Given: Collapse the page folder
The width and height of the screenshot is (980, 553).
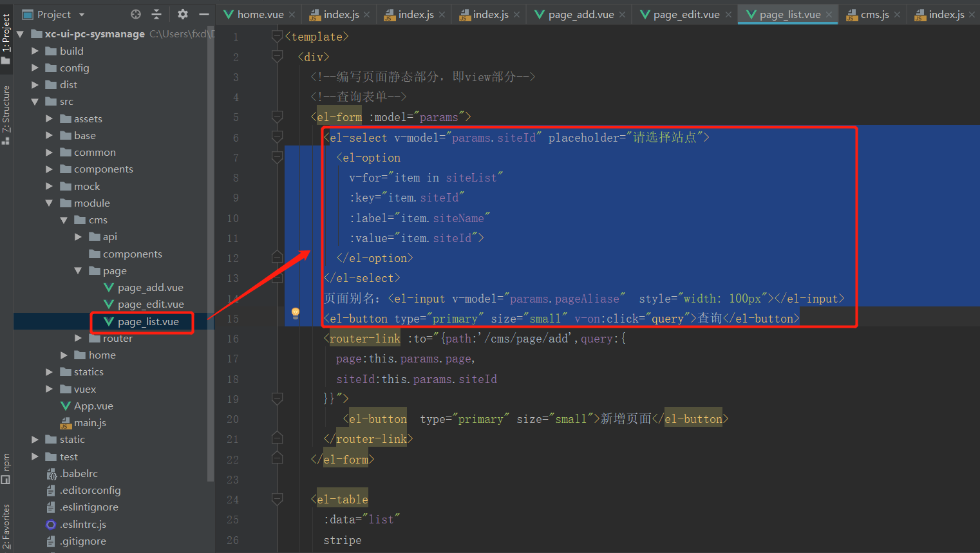Looking at the screenshot, I should coord(78,271).
